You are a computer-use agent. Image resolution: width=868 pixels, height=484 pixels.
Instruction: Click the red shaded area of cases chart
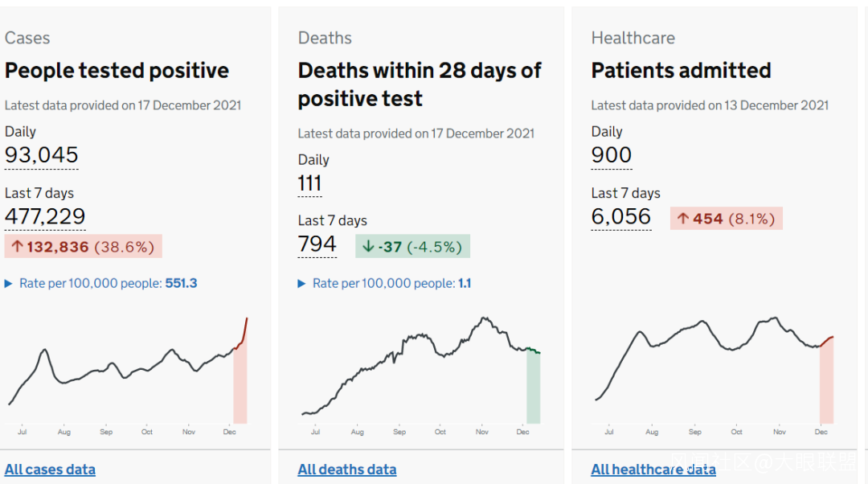click(x=240, y=386)
